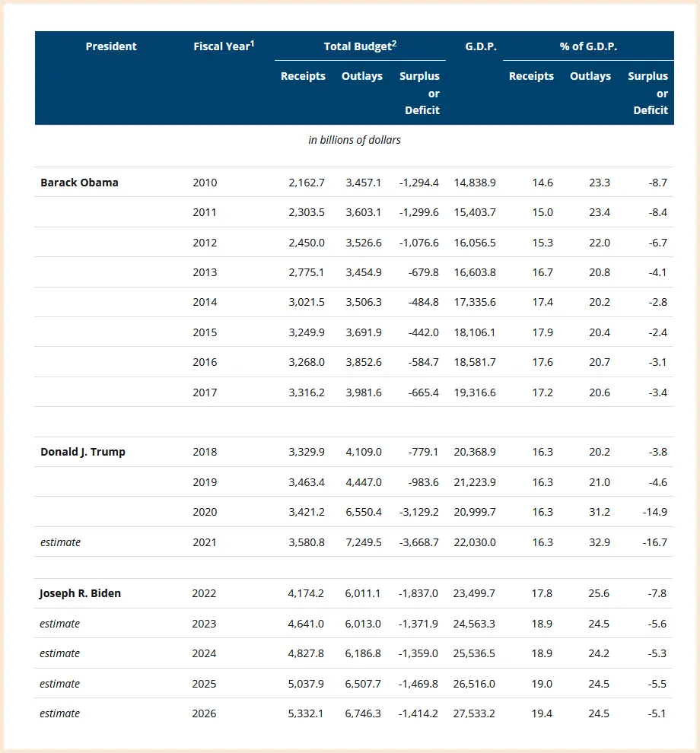
Task: Click the in billions of dollars caption
Action: (x=355, y=140)
